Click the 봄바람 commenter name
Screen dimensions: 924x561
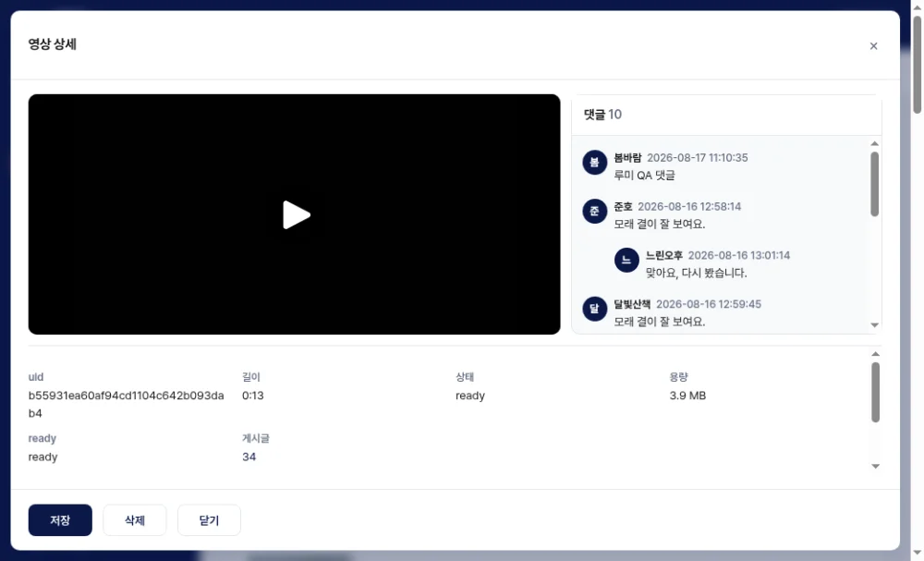click(627, 157)
